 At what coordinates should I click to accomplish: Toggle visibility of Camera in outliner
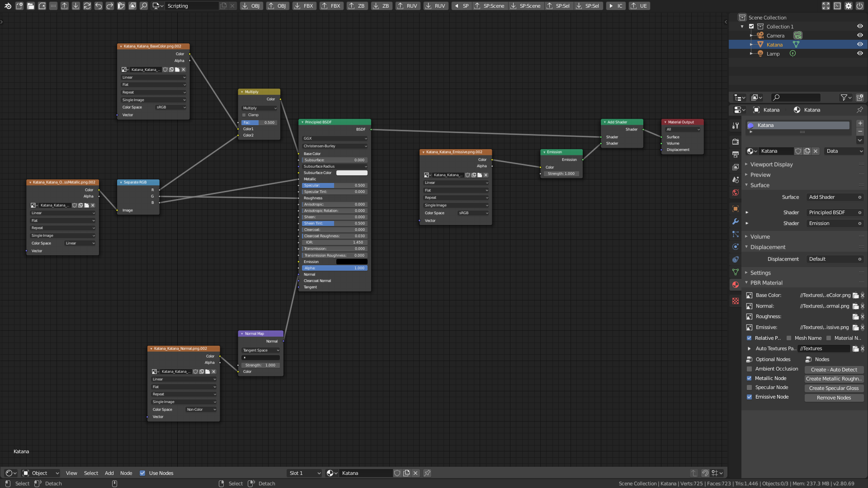(x=860, y=35)
